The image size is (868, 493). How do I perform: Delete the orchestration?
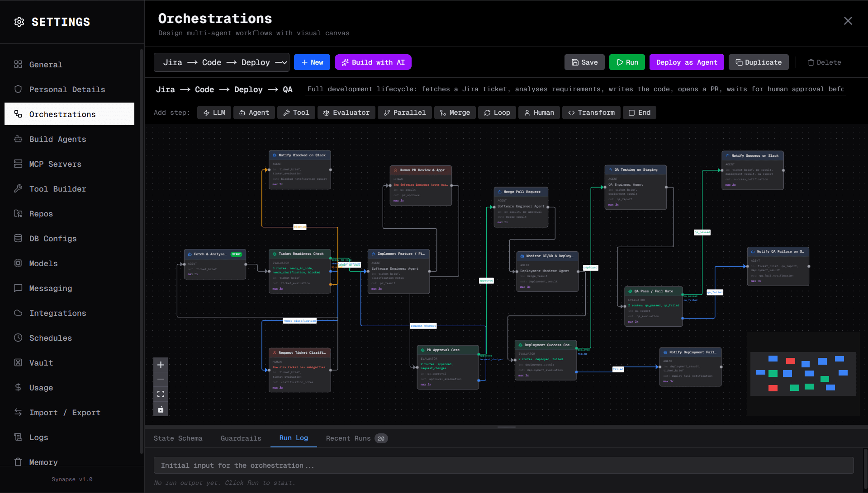tap(825, 62)
